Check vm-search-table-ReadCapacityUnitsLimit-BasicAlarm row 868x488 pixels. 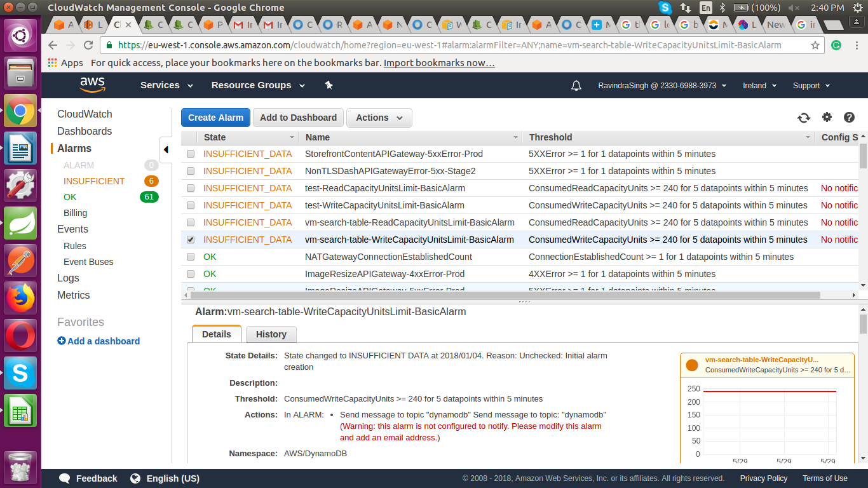coord(191,222)
